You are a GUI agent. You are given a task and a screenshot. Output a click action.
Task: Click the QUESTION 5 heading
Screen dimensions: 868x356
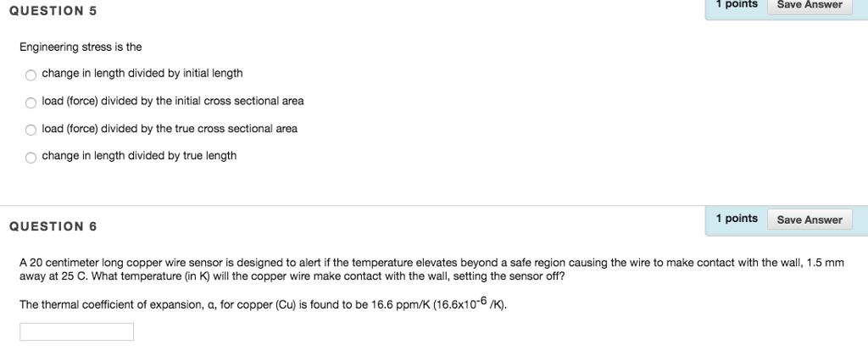[53, 11]
